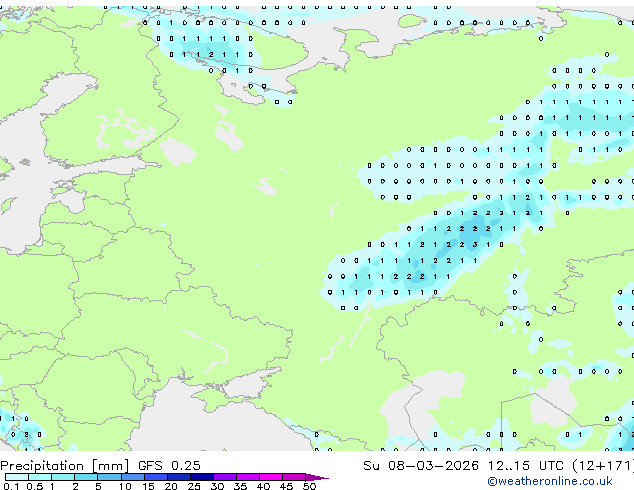
Task: Click the '0.1' legend scale value
Action: click(11, 486)
